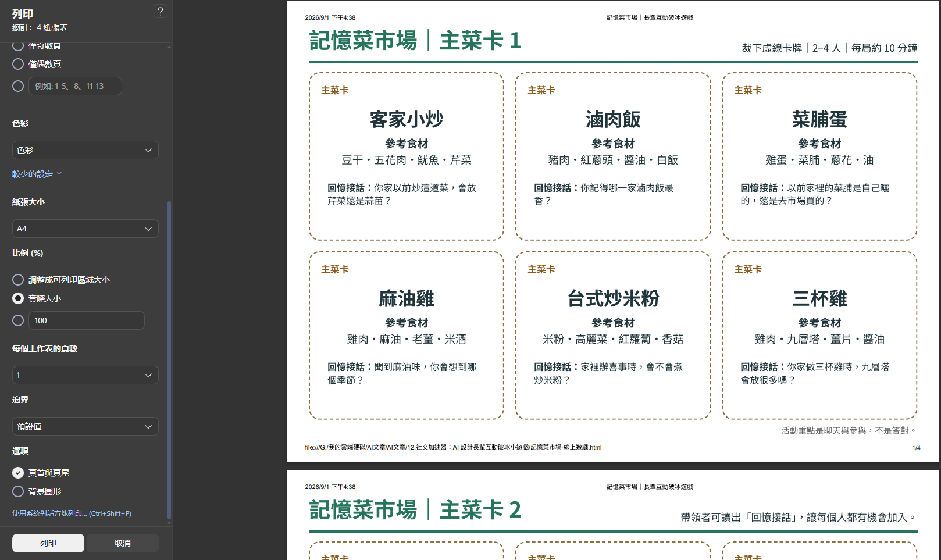The image size is (941, 560).
Task: Click the 列印 button
Action: (48, 543)
